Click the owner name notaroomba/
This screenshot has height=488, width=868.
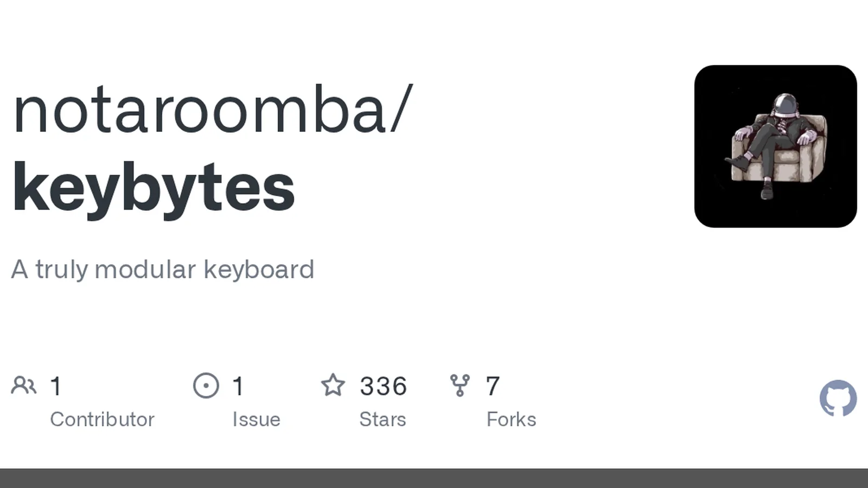click(x=213, y=110)
